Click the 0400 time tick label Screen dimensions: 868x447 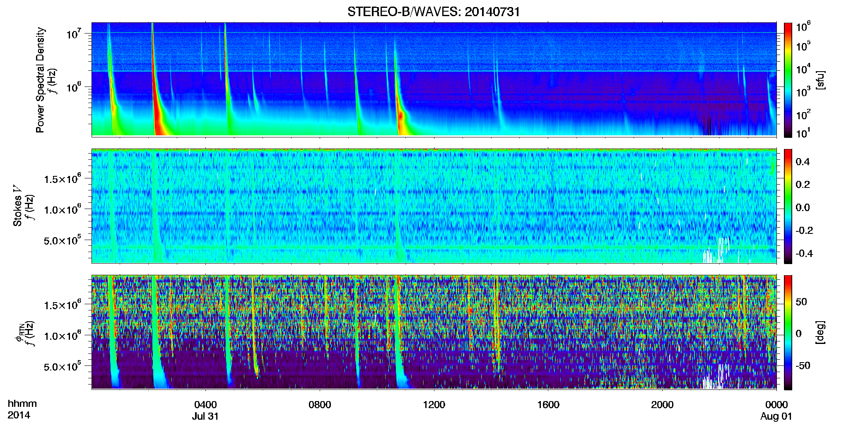[x=205, y=405]
